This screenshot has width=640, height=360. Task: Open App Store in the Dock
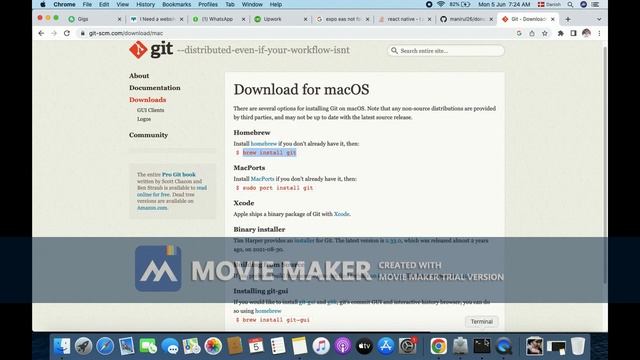[x=386, y=346]
